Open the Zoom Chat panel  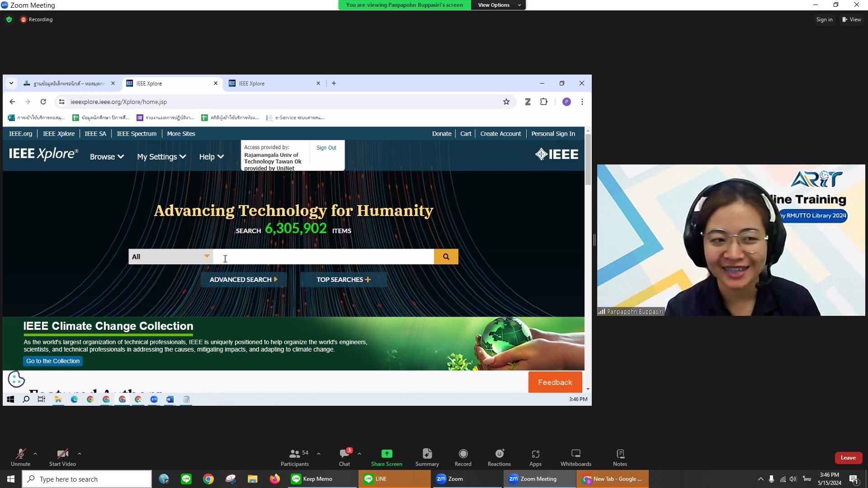[344, 457]
